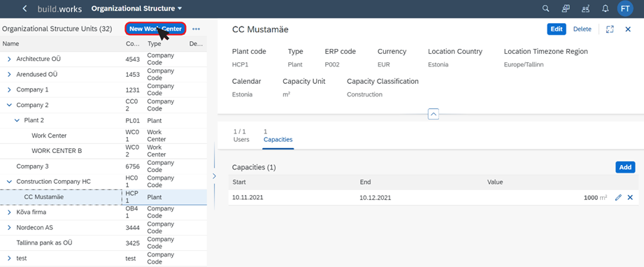Expand the Nordecon AS node
644x267 pixels.
tap(10, 228)
